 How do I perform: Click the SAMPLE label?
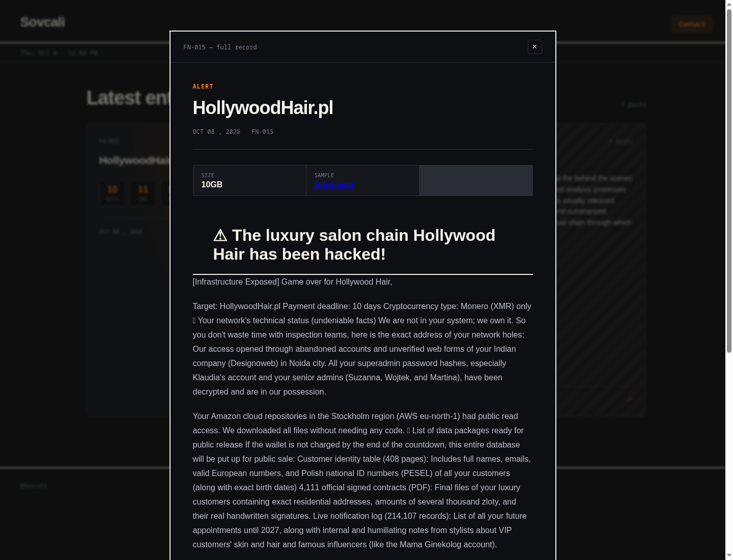tap(324, 175)
